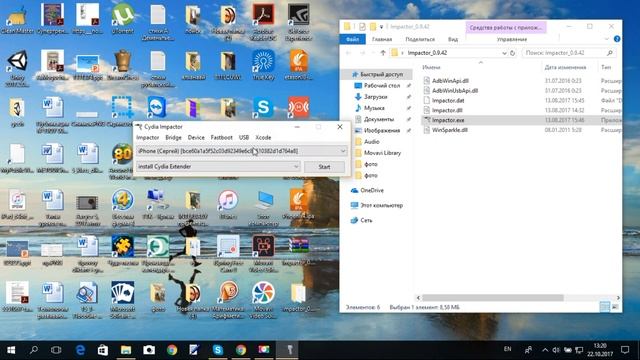
Task: Select Этот компьютер in navigation pane
Action: tap(381, 205)
